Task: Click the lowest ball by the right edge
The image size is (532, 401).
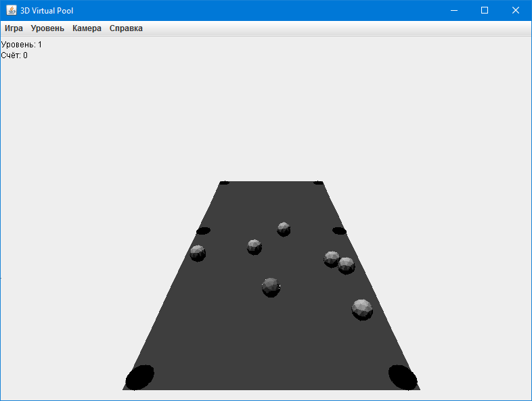Action: click(362, 310)
